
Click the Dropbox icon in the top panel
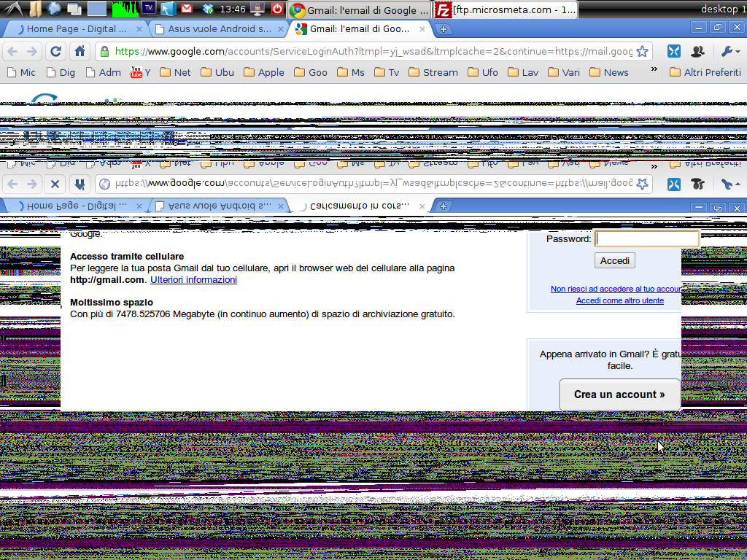(x=208, y=9)
